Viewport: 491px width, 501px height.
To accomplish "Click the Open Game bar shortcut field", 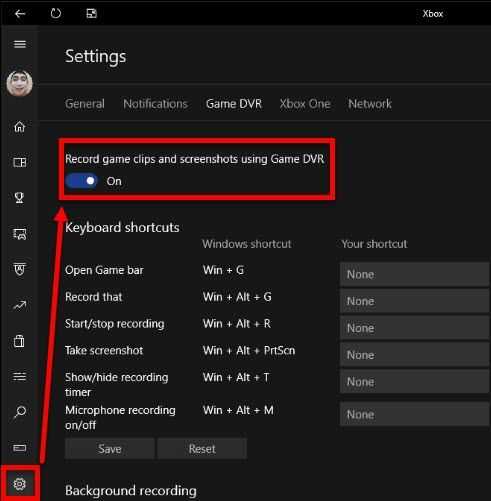I will point(415,274).
